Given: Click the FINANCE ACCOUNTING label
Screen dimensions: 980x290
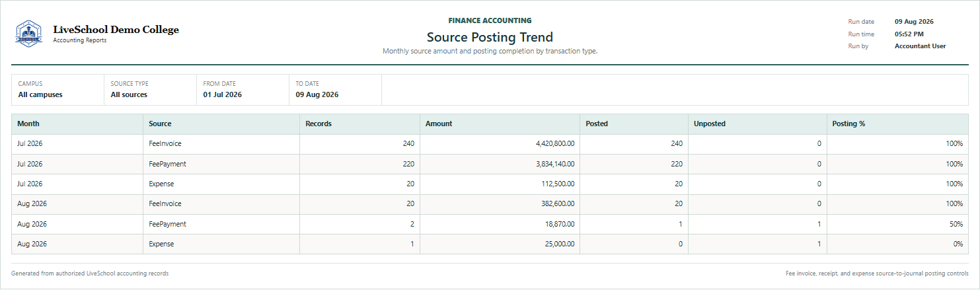Looking at the screenshot, I should [x=490, y=21].
